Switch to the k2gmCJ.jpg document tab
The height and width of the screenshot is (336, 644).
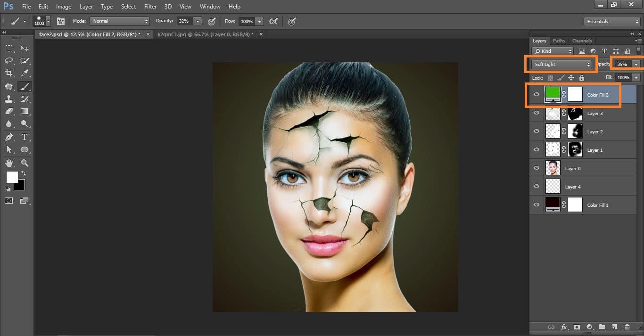[205, 34]
